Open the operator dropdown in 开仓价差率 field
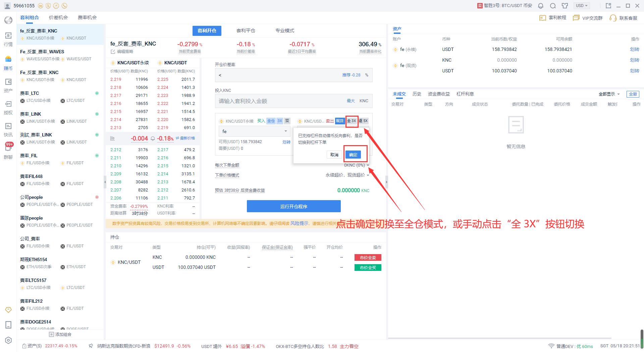Image resolution: width=644 pixels, height=352 pixels. coord(220,75)
